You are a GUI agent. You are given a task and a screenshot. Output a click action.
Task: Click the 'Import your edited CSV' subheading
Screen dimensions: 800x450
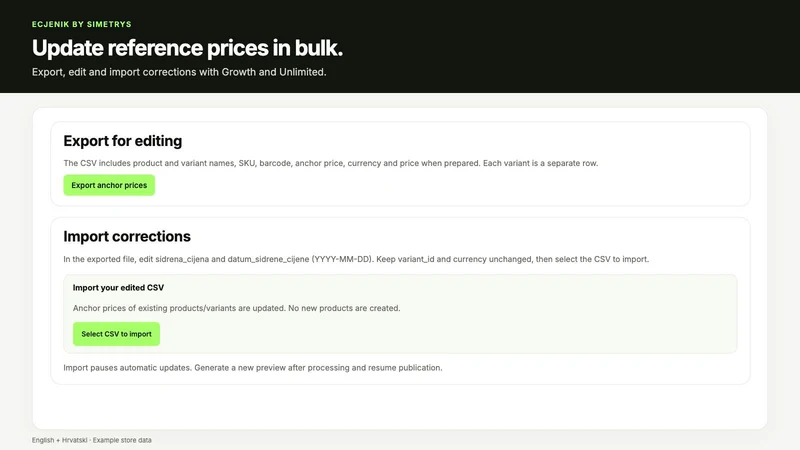118,288
